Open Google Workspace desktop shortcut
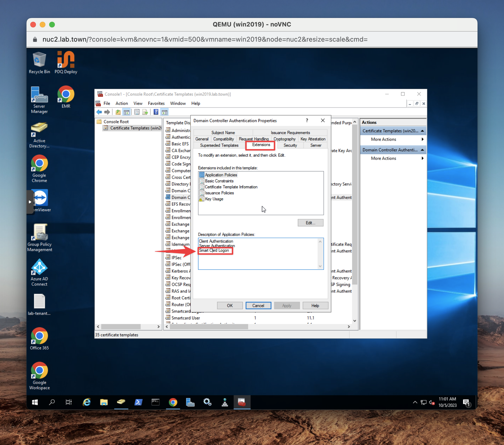This screenshot has height=445, width=504. [39, 376]
